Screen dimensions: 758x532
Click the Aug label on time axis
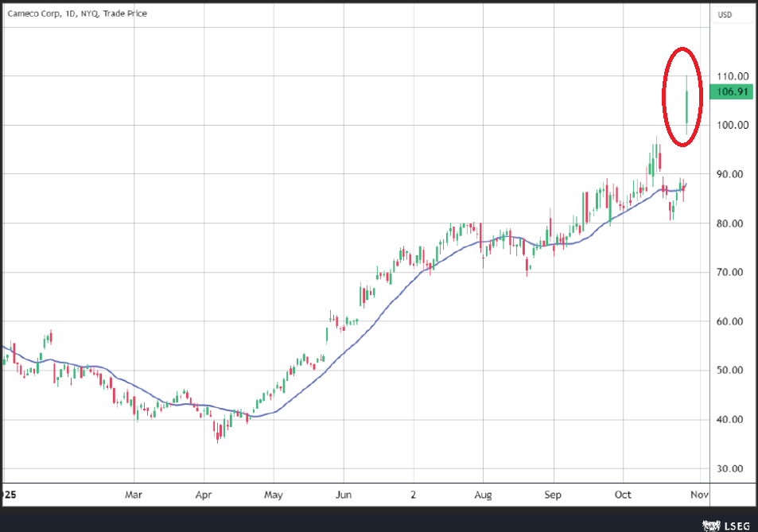[x=483, y=495]
